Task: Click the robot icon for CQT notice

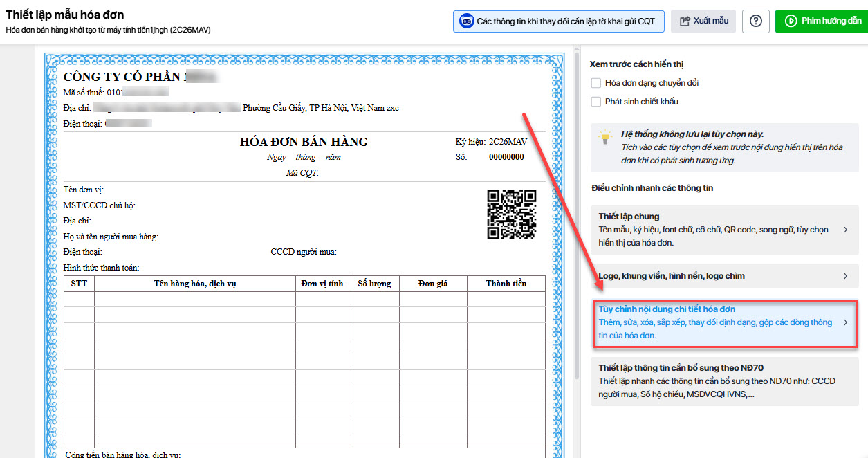Action: (468, 21)
